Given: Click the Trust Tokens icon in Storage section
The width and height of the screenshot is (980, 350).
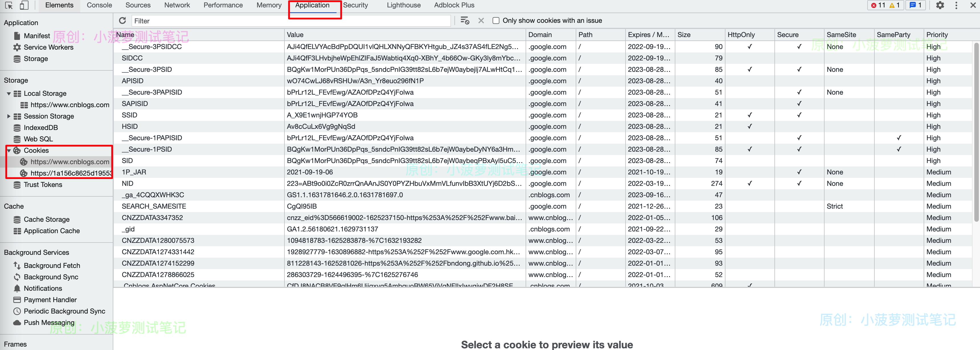Looking at the screenshot, I should [x=17, y=185].
